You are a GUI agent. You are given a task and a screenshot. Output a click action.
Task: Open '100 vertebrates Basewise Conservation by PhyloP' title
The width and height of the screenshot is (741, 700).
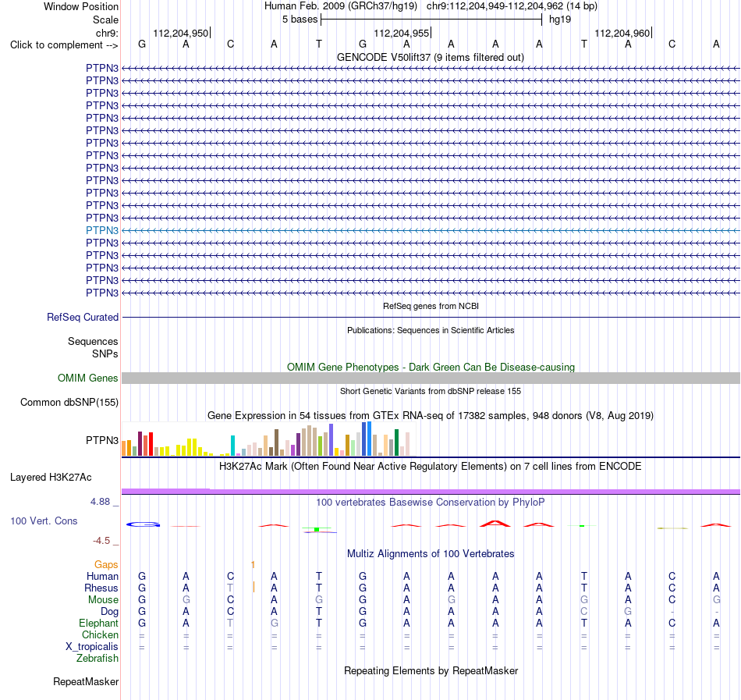coord(431,503)
